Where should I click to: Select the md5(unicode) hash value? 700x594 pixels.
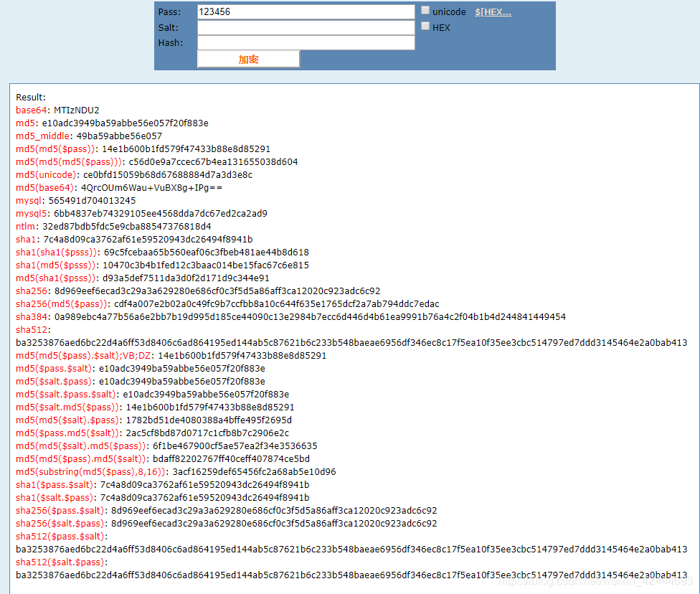click(168, 175)
